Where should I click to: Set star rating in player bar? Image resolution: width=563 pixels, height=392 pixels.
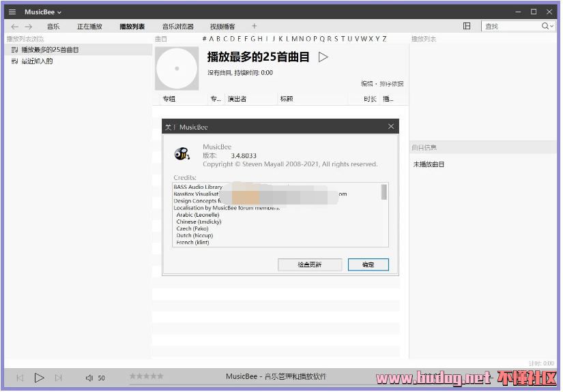(x=147, y=376)
